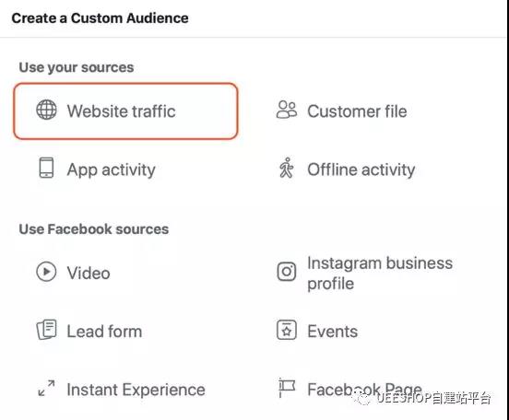The height and width of the screenshot is (420, 509).
Task: Choose Video under Facebook sources
Action: point(89,273)
